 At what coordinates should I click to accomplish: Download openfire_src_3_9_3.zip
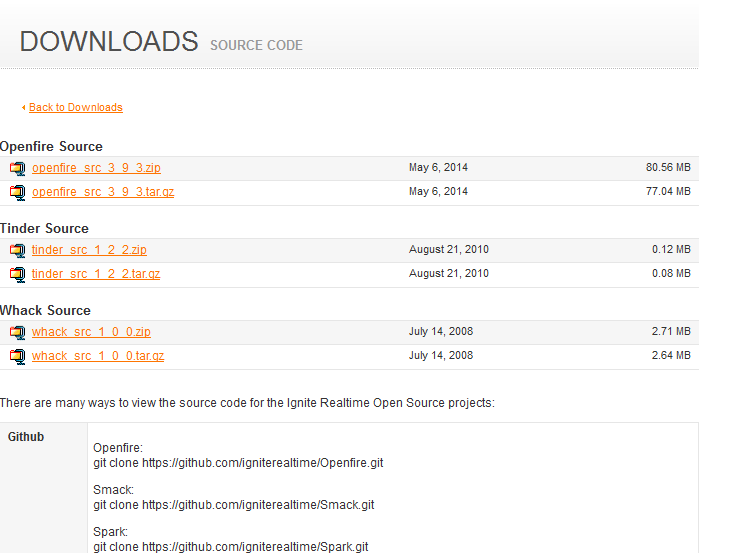[96, 168]
